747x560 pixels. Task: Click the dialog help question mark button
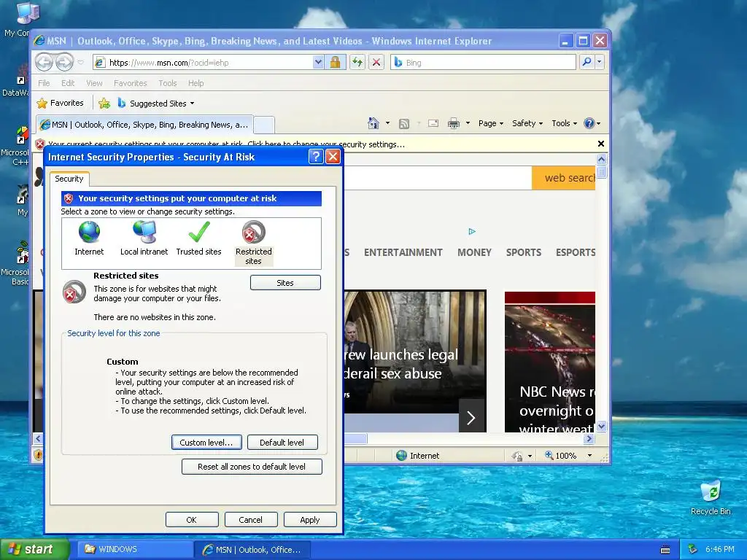315,157
